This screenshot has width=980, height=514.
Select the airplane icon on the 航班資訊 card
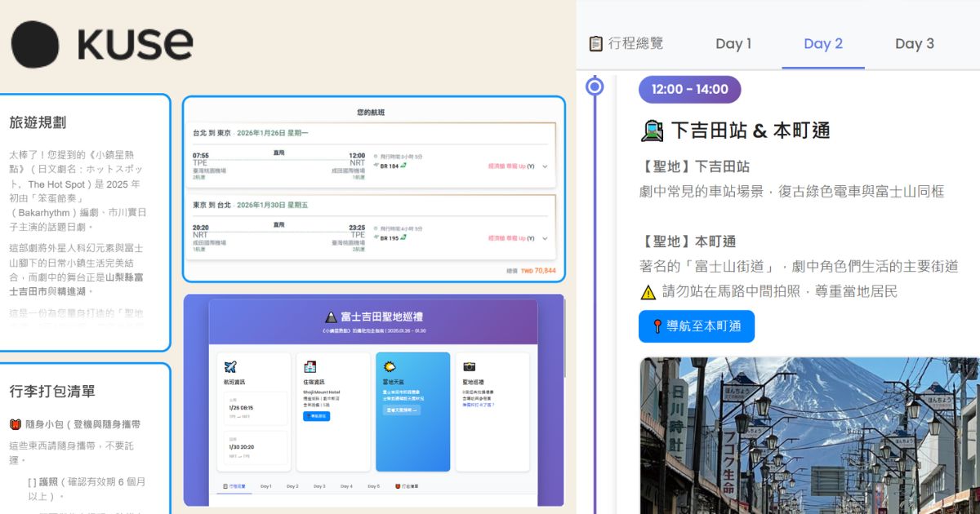click(x=230, y=367)
